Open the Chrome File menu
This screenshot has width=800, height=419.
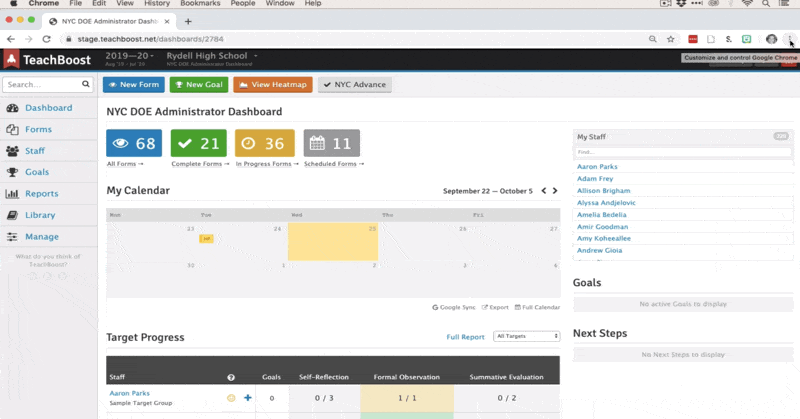[x=76, y=4]
